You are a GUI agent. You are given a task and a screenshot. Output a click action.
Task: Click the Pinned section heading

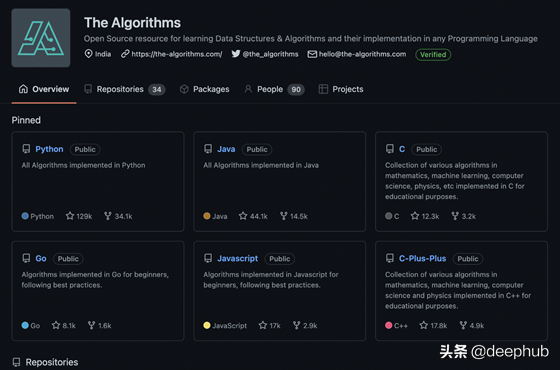26,120
